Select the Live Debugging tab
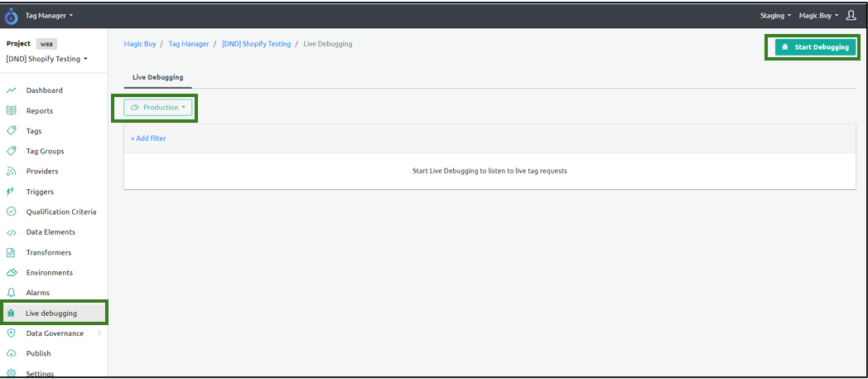868x379 pixels. [157, 78]
